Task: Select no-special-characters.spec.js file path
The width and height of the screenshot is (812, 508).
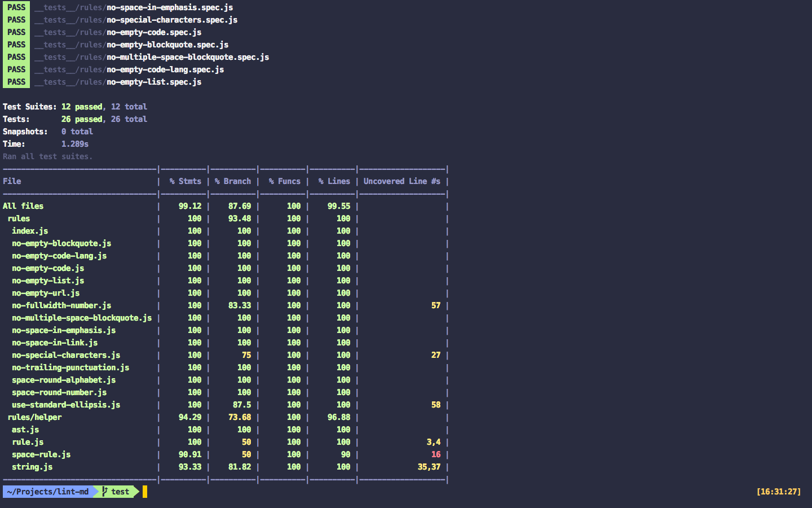Action: pos(136,20)
